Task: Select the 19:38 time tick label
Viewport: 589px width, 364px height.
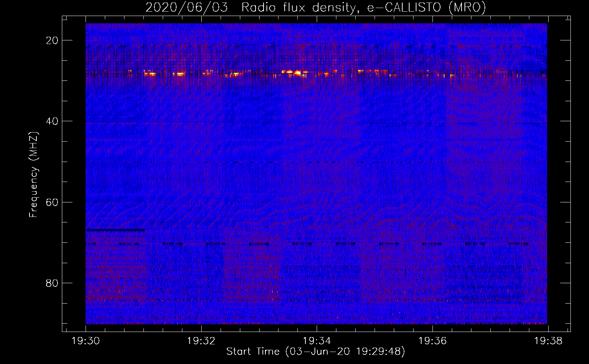Action: 548,341
